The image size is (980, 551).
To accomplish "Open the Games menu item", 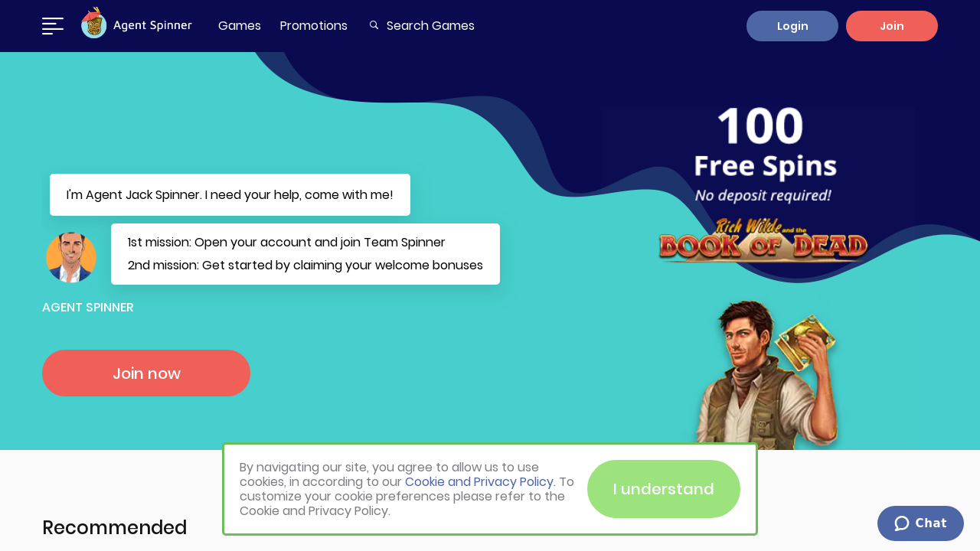I will point(240,26).
